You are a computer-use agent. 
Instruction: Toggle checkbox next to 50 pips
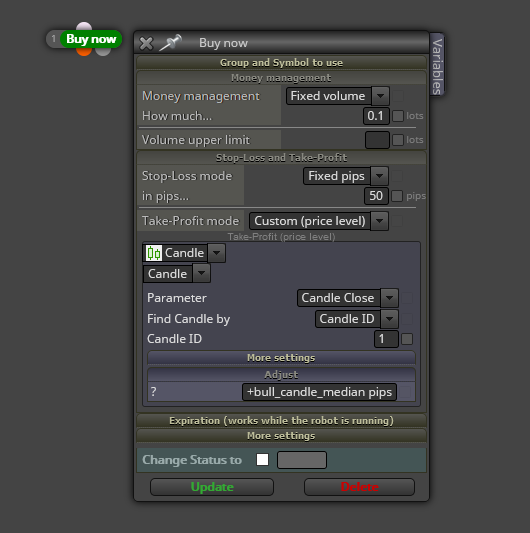(x=397, y=196)
